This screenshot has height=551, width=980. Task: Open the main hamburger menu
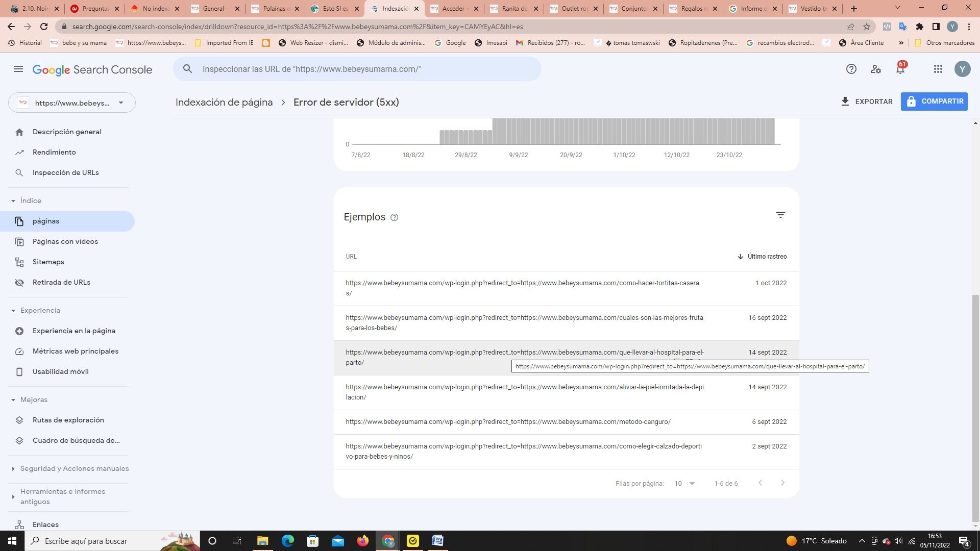pyautogui.click(x=18, y=69)
